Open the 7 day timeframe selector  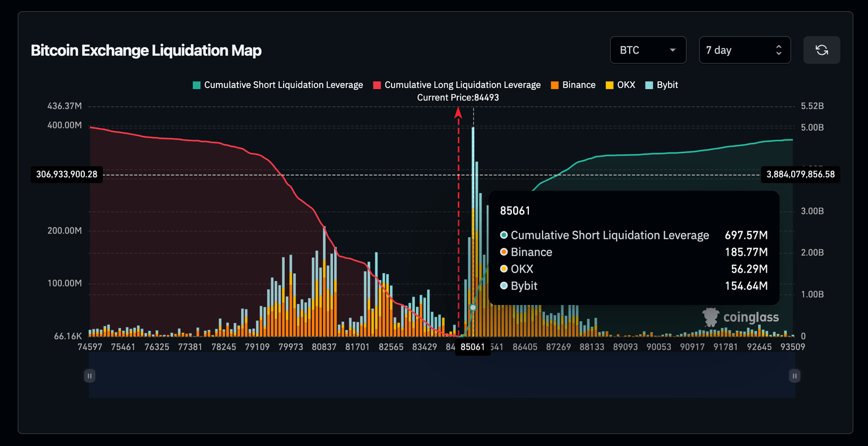pos(745,50)
